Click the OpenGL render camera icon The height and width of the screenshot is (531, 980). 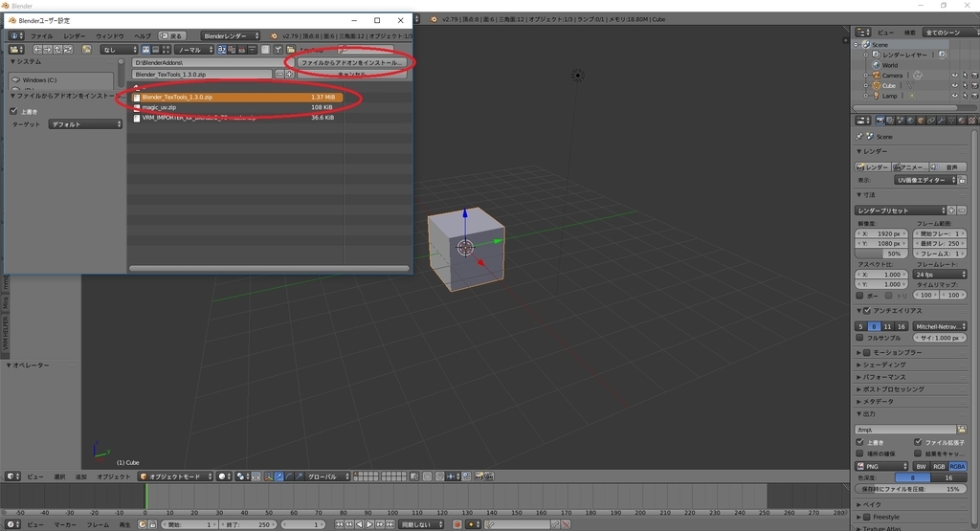click(x=479, y=476)
